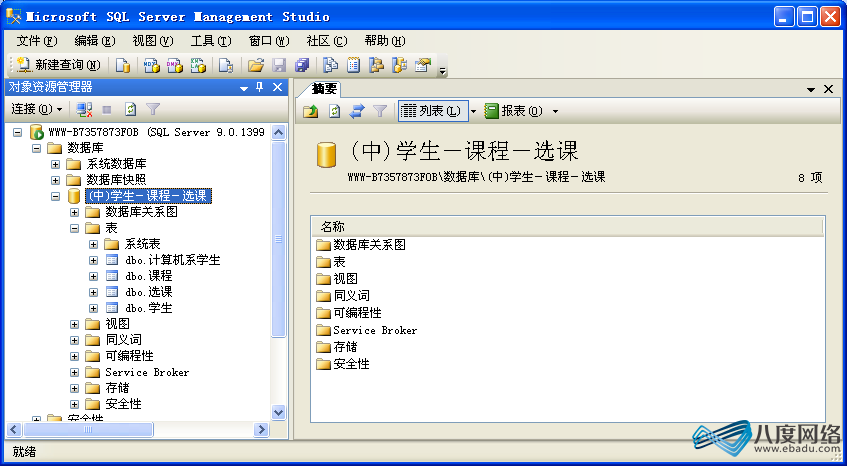This screenshot has width=847, height=466.
Task: Collapse the WWW-B7357873F0B server node
Action: pyautogui.click(x=17, y=132)
